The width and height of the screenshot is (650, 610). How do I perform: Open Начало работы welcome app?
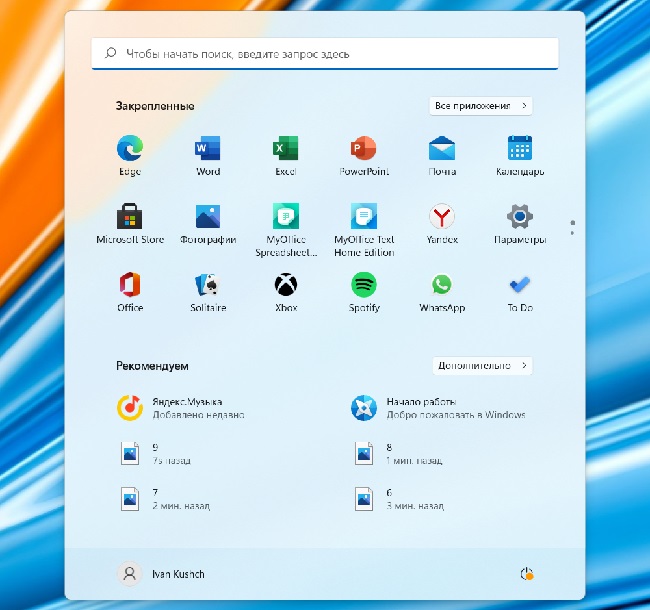(x=439, y=408)
